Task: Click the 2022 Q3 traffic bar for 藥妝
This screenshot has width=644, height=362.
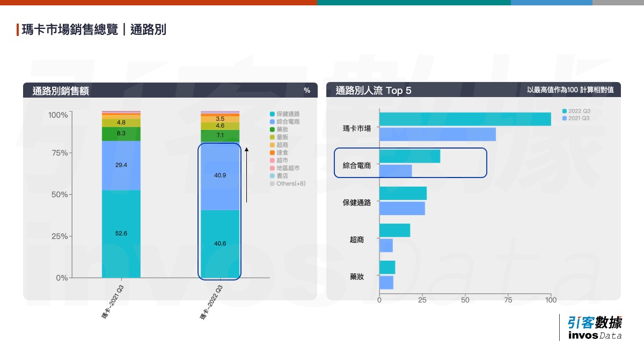Action: pyautogui.click(x=387, y=268)
